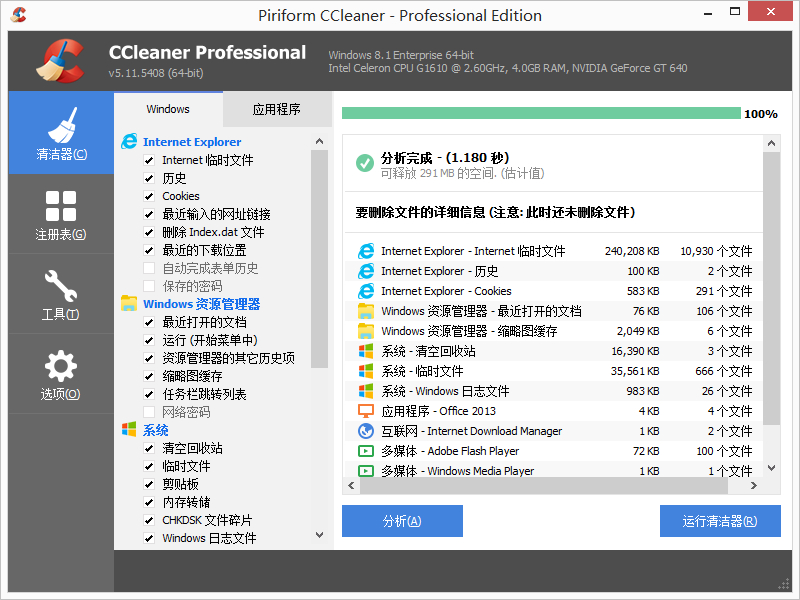Toggle the 剪贴板 checkbox
Image resolution: width=800 pixels, height=600 pixels.
149,484
